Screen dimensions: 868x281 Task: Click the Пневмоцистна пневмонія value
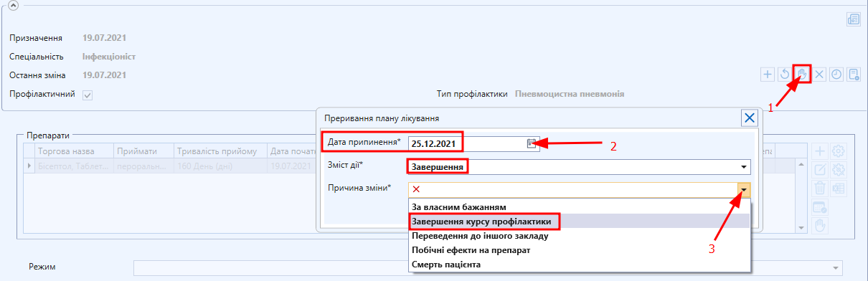point(570,94)
